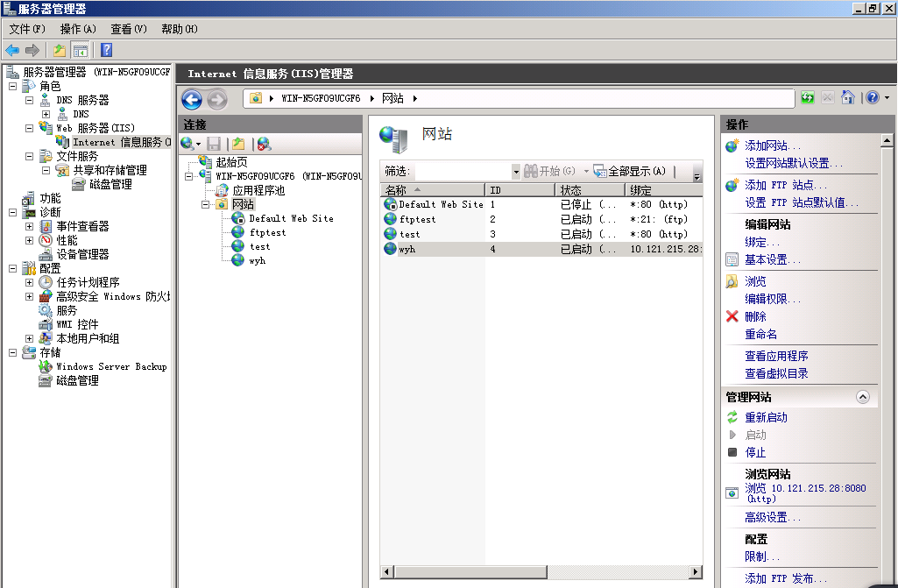Click the 编辑权限... link
The height and width of the screenshot is (588, 898).
(773, 299)
